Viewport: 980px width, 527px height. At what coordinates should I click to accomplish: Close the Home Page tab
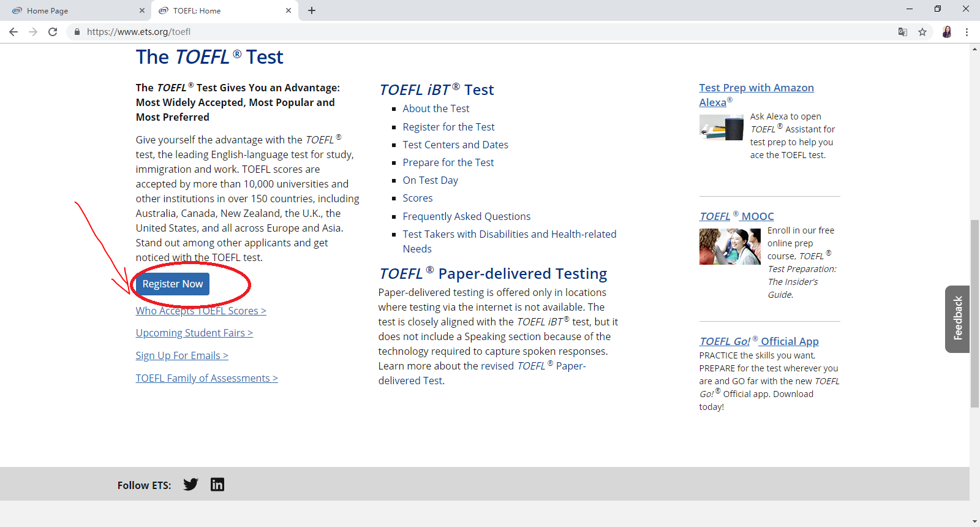coord(142,10)
